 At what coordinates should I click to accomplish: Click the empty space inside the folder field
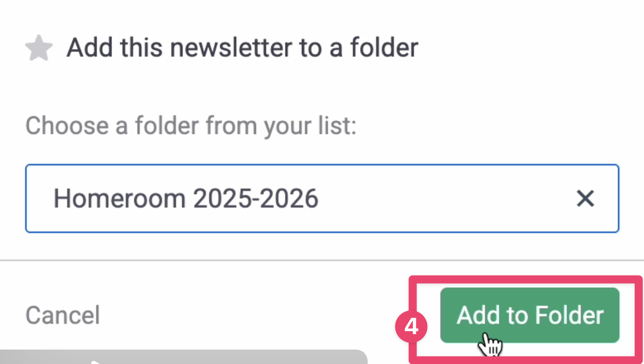(x=445, y=199)
